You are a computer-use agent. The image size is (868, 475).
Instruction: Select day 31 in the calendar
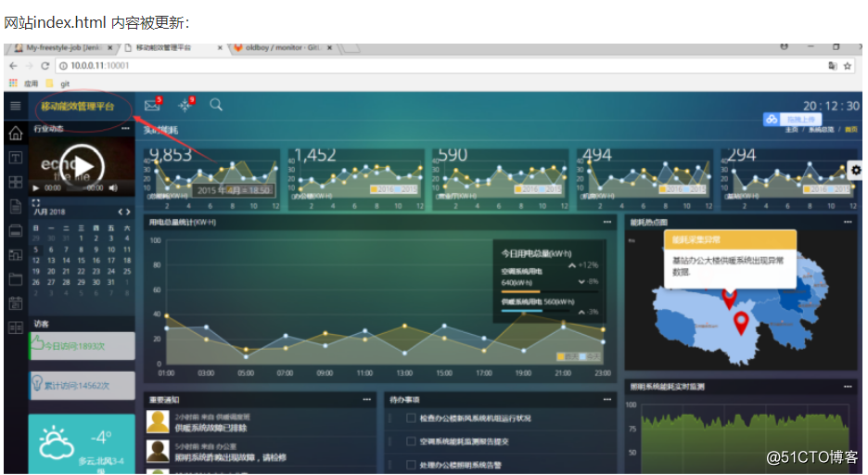click(x=111, y=282)
